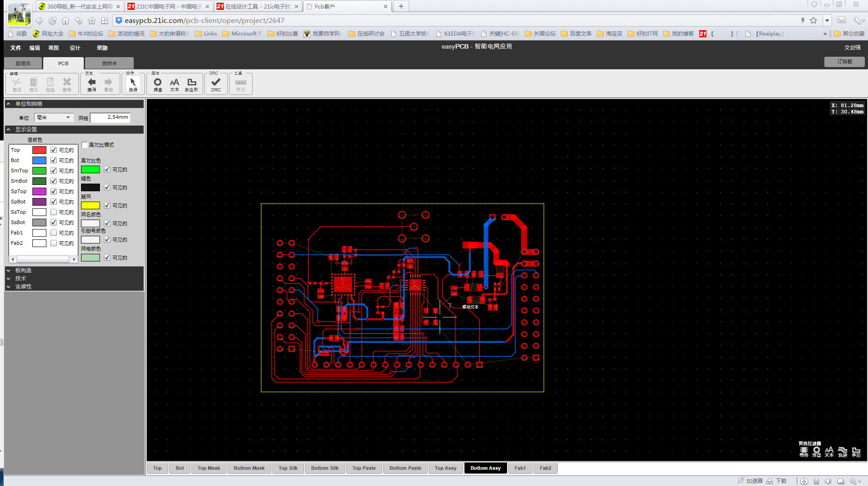The width and height of the screenshot is (868, 486).
Task: Toggle ratsnest (鼠网) visible checkbox
Action: (x=107, y=205)
